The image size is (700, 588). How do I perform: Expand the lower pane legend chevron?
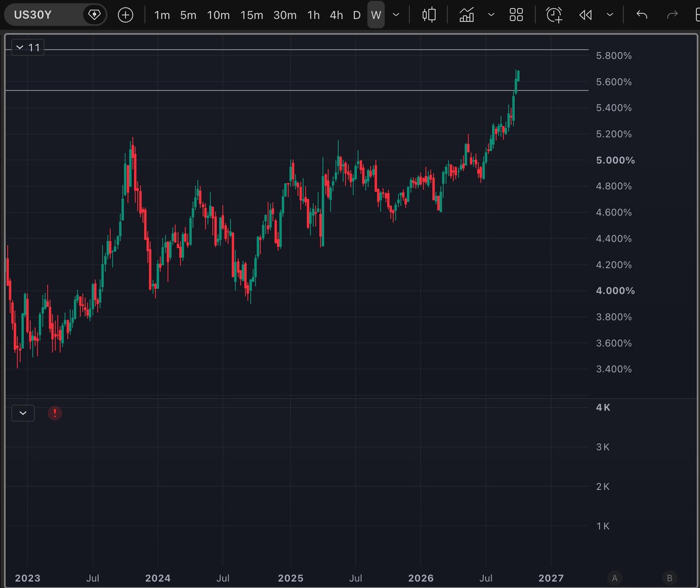click(23, 413)
